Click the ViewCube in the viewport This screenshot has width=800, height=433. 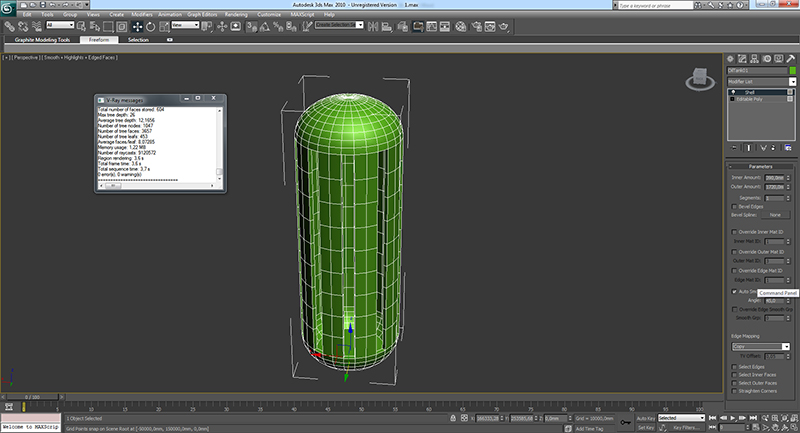pyautogui.click(x=700, y=78)
